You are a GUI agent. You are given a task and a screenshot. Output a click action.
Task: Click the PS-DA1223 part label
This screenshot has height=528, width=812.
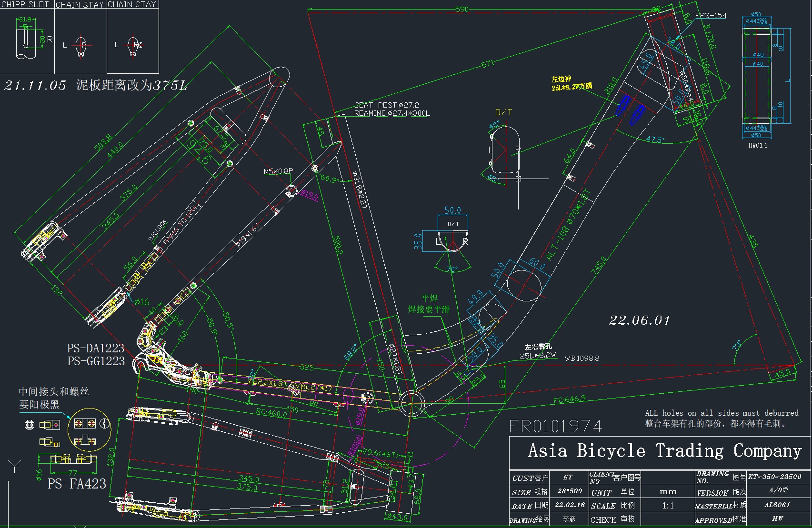tap(96, 348)
